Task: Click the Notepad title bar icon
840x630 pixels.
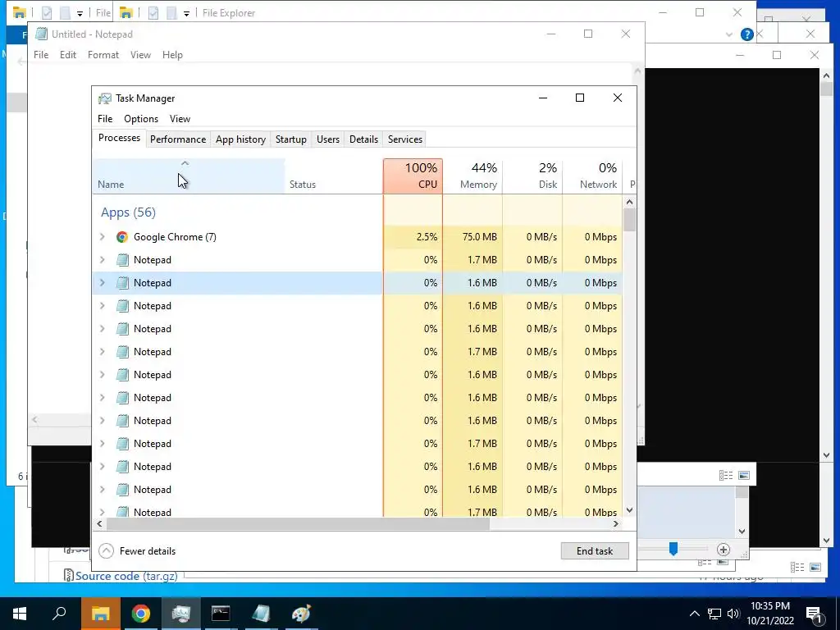Action: (41, 34)
